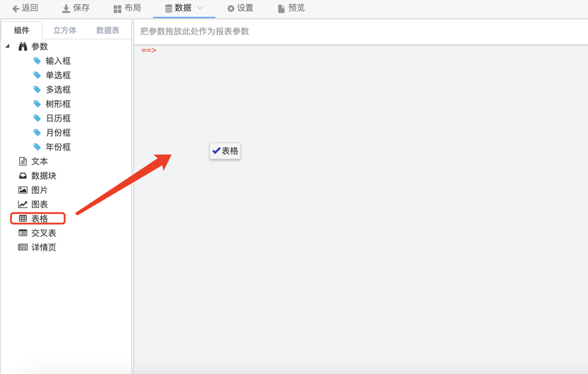Select the 文本 document icon

(23, 162)
